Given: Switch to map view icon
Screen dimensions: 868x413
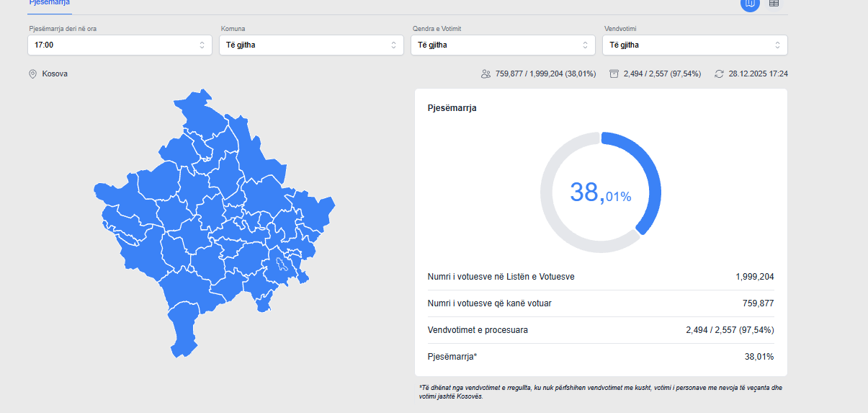Looking at the screenshot, I should (x=750, y=4).
